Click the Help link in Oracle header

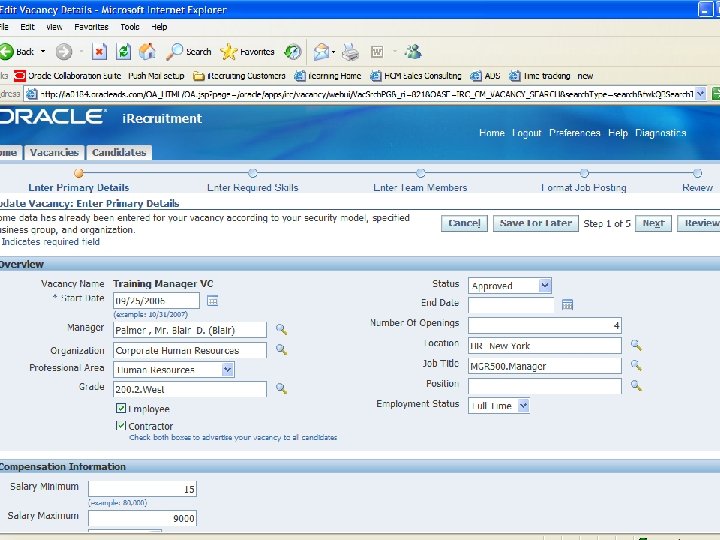[x=618, y=133]
